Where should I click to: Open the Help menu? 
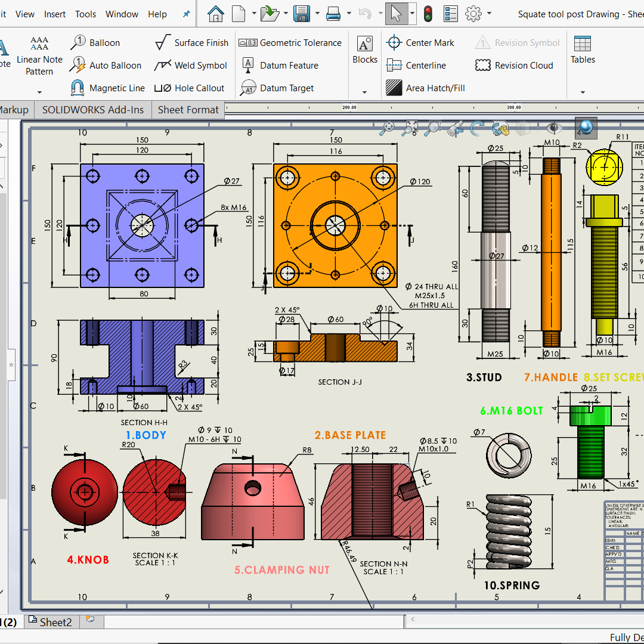coord(157,14)
